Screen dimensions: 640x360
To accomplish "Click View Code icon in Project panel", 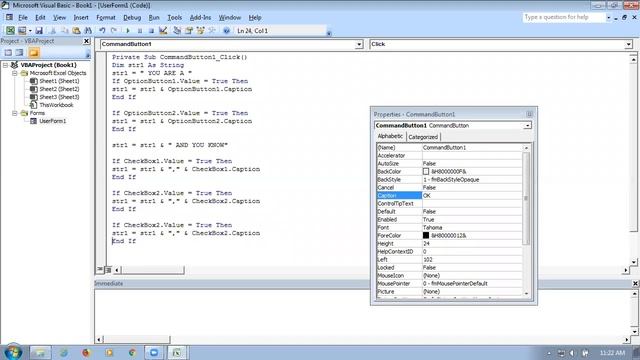I will point(8,53).
